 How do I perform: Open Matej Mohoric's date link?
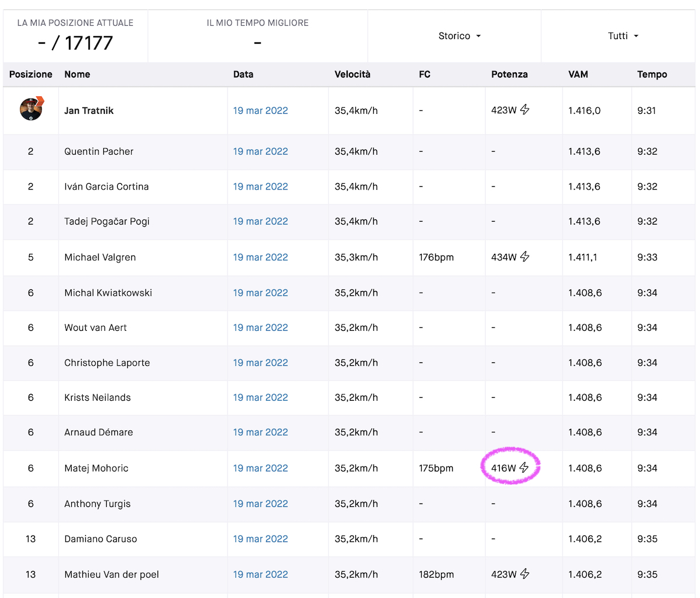pyautogui.click(x=261, y=468)
